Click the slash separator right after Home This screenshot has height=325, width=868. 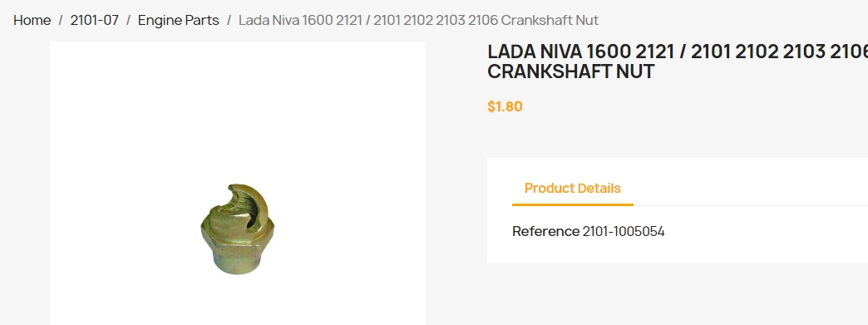[61, 21]
